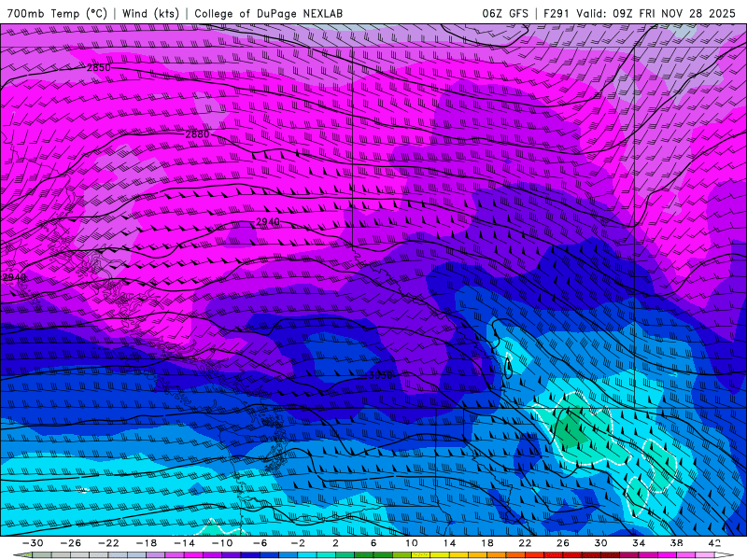Click the 34 colorbar value

pos(639,543)
